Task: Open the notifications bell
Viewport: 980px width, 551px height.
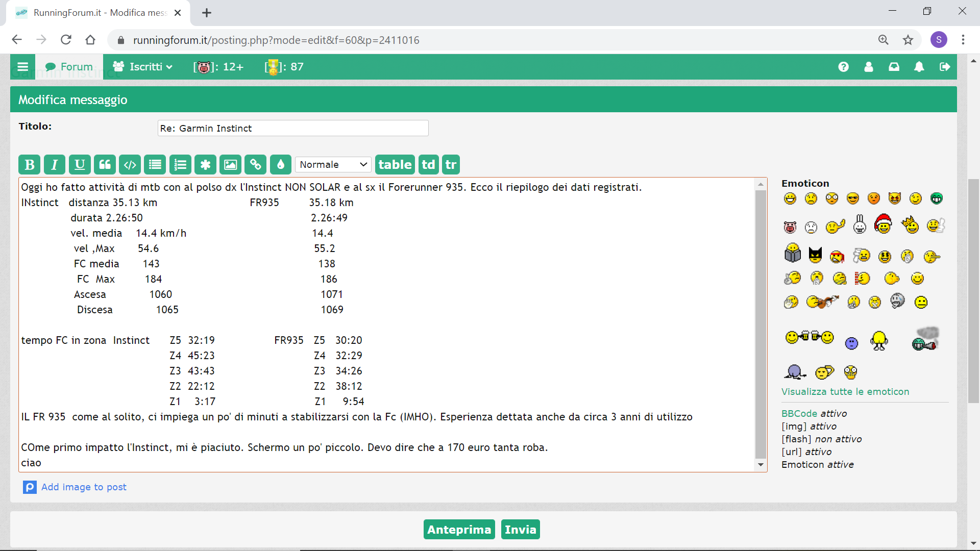Action: (919, 67)
